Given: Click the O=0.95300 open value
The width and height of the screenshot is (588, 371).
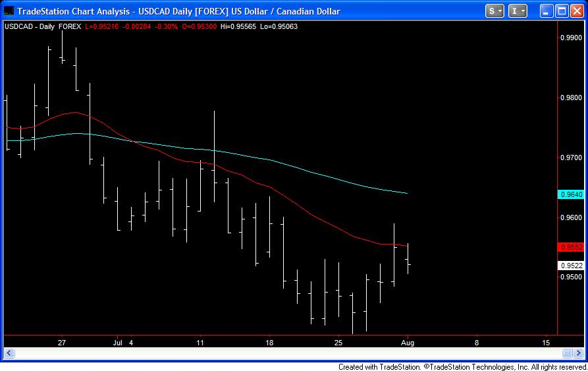Looking at the screenshot, I should click(x=199, y=26).
